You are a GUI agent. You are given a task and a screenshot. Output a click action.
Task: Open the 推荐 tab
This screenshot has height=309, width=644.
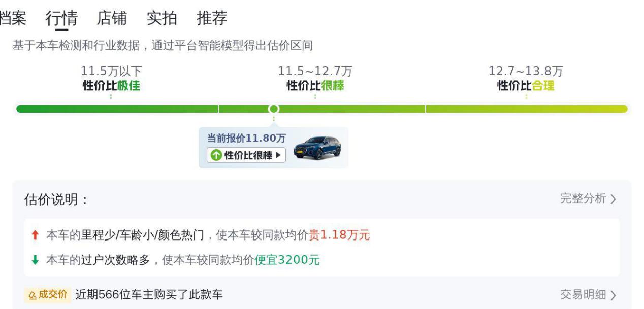[x=212, y=18]
